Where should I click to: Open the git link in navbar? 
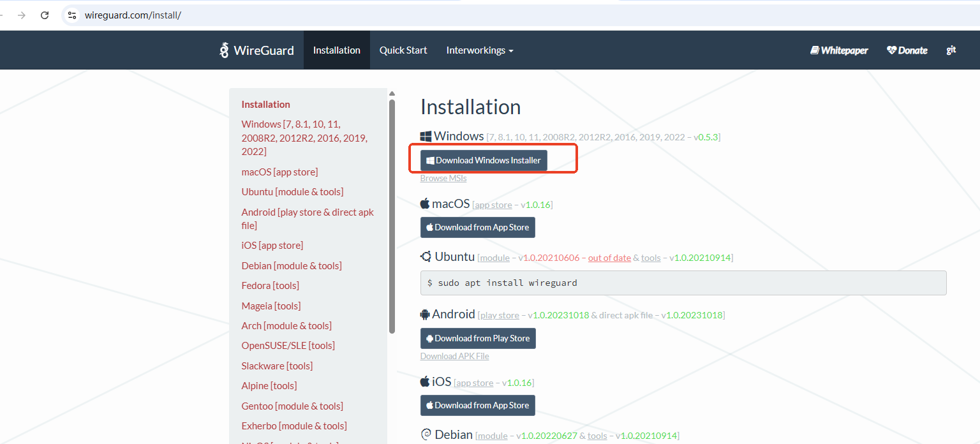click(951, 50)
